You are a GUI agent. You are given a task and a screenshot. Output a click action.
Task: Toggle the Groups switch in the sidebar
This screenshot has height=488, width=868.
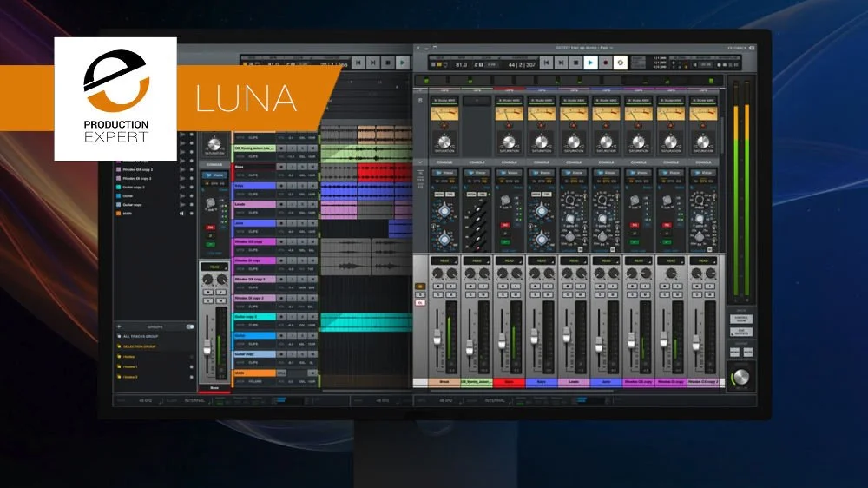point(190,326)
